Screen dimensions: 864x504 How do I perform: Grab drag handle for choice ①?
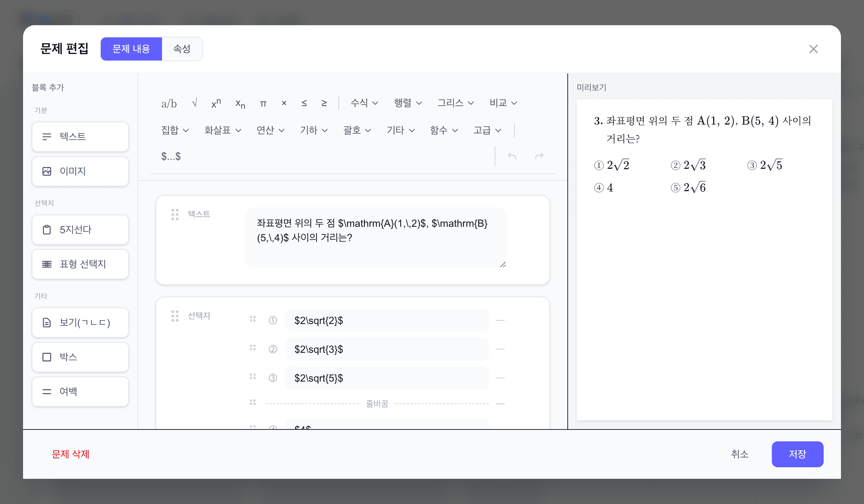253,319
